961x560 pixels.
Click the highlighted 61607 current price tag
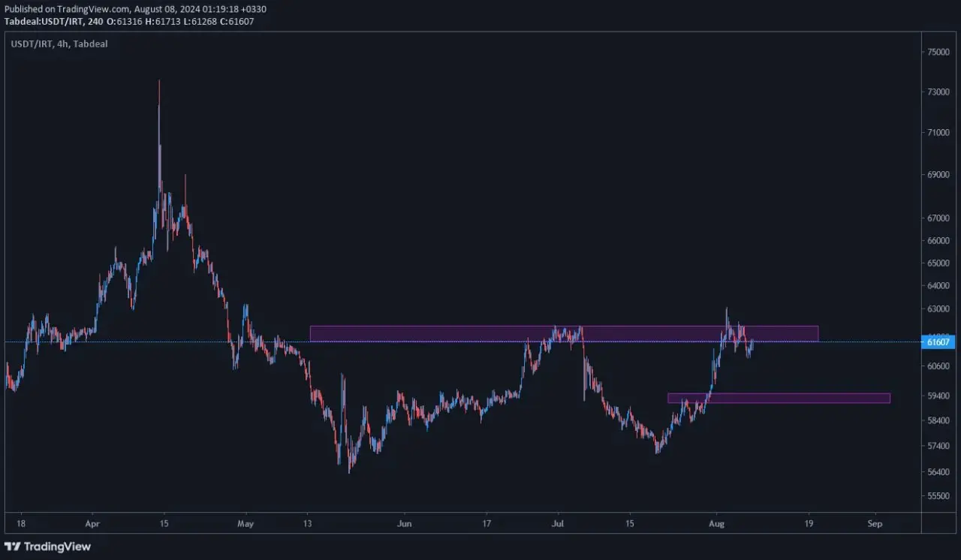click(x=939, y=342)
